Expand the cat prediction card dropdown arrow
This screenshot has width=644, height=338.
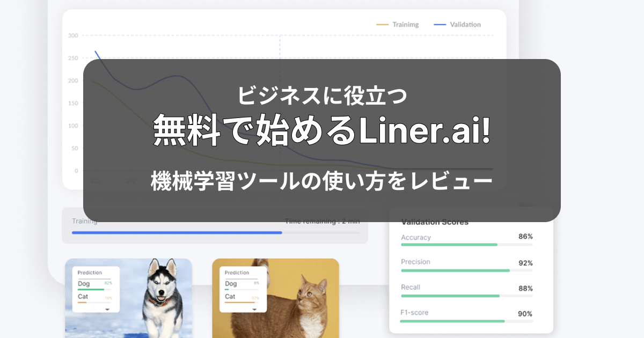pos(254,310)
